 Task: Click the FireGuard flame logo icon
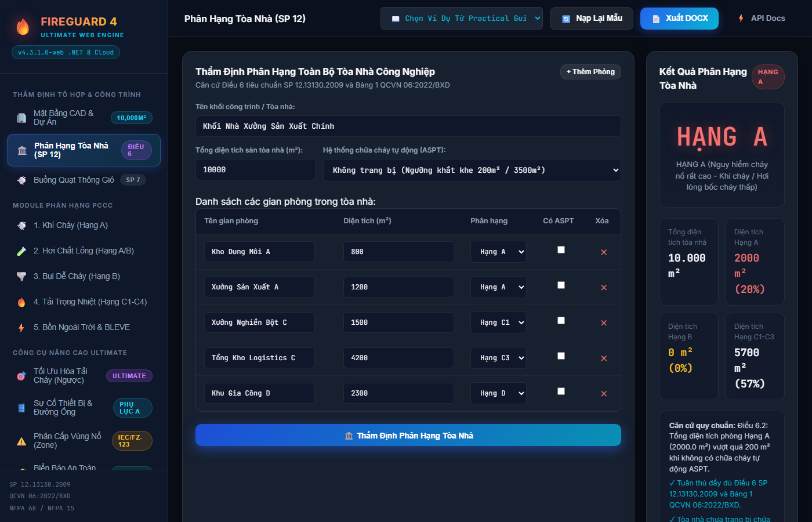point(23,27)
